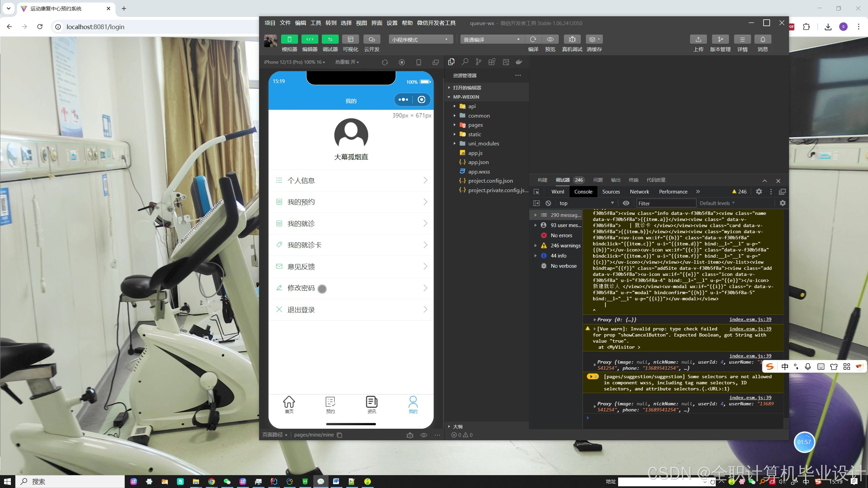This screenshot has width=868, height=488.
Task: Open Version Management (版本管理) icon
Action: click(x=720, y=39)
